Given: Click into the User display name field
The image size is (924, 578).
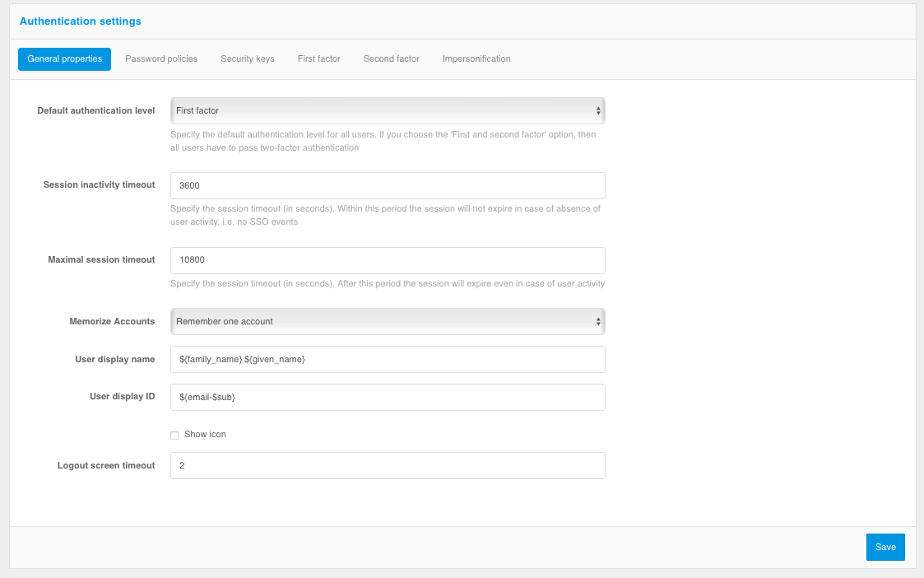Looking at the screenshot, I should pyautogui.click(x=388, y=359).
